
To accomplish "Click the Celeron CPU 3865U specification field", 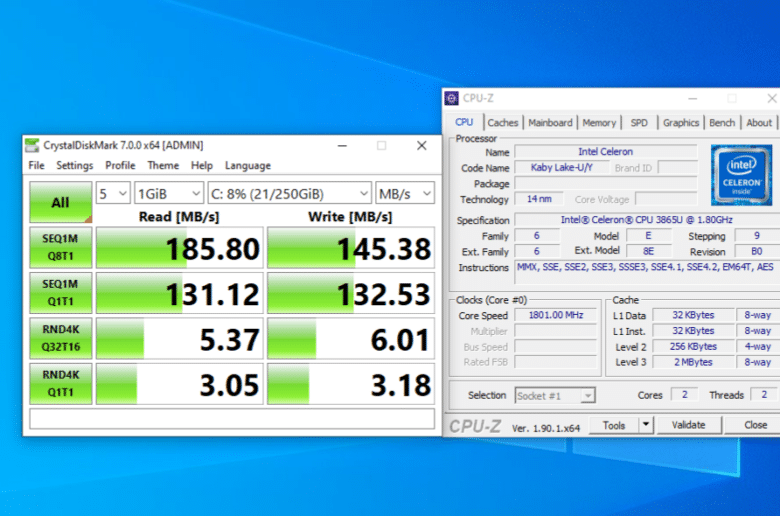I will [x=647, y=220].
